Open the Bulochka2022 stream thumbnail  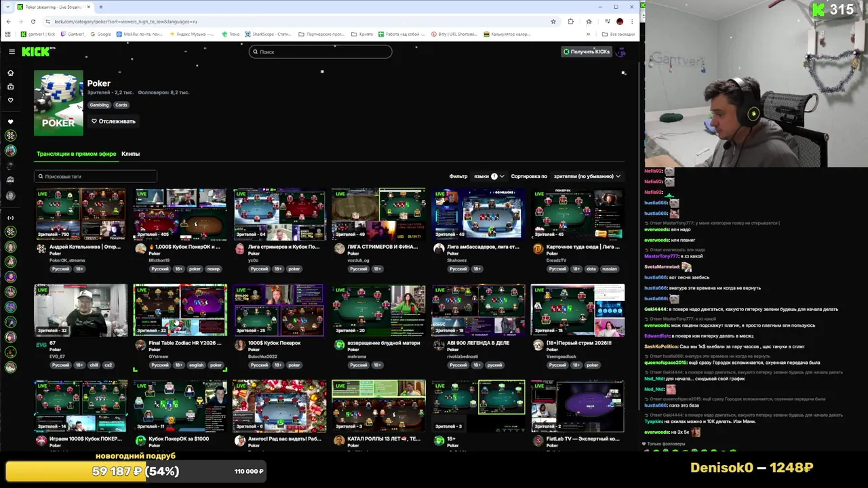(279, 310)
